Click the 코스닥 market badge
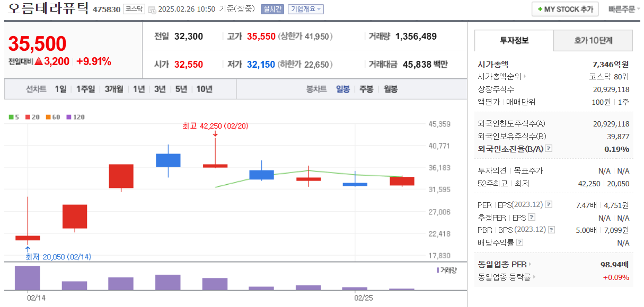 pos(134,9)
